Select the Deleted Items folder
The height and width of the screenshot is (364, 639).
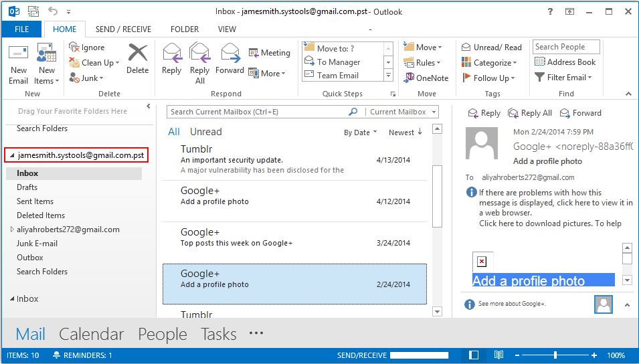coord(41,215)
